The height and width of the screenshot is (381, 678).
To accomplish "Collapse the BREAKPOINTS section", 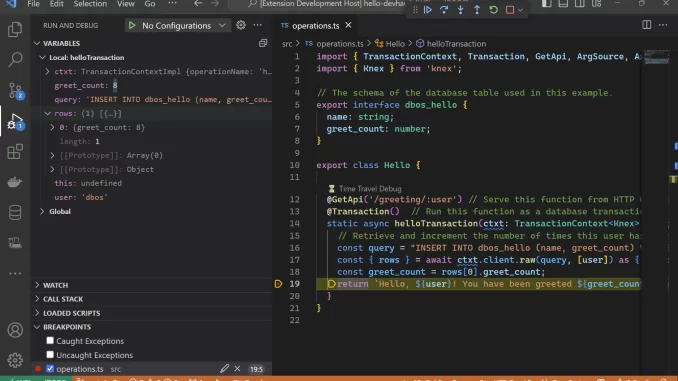I will point(37,327).
